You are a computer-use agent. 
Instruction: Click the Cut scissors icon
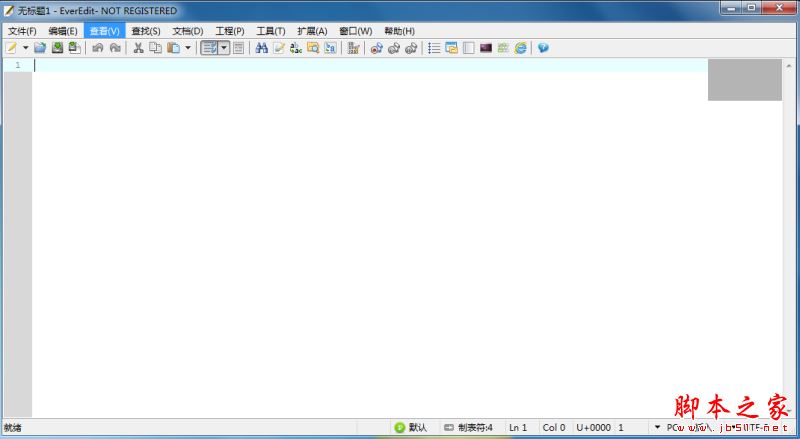point(138,48)
